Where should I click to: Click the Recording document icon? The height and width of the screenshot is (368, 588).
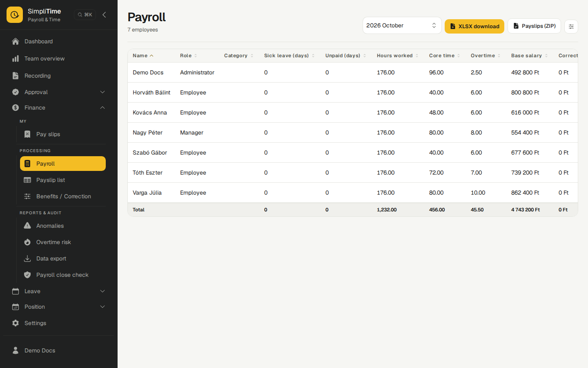pos(16,76)
